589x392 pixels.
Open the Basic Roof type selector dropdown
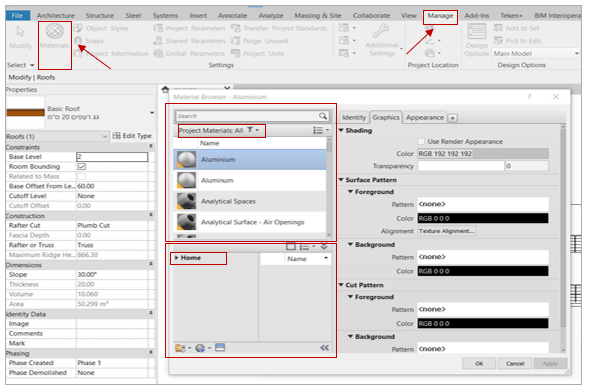coord(152,113)
